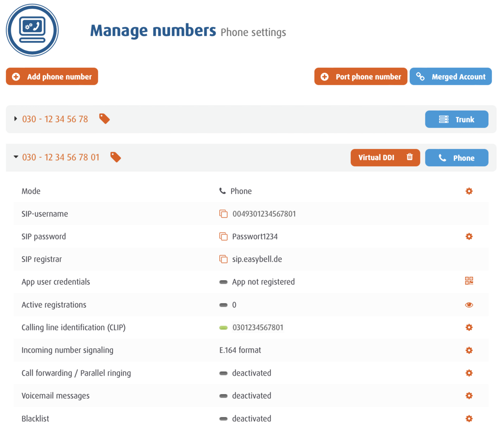The image size is (504, 437).
Task: Copy the SIP-username value
Action: click(223, 214)
